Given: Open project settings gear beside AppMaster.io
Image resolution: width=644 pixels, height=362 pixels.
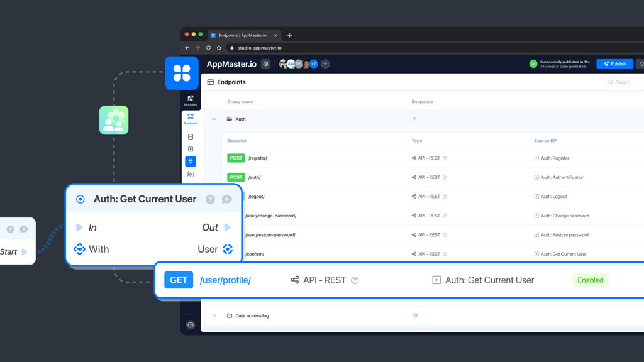Looking at the screenshot, I should [x=265, y=64].
